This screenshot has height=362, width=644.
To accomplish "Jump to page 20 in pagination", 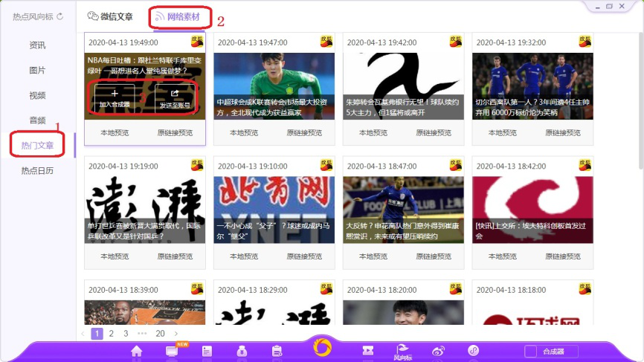I will (x=160, y=333).
